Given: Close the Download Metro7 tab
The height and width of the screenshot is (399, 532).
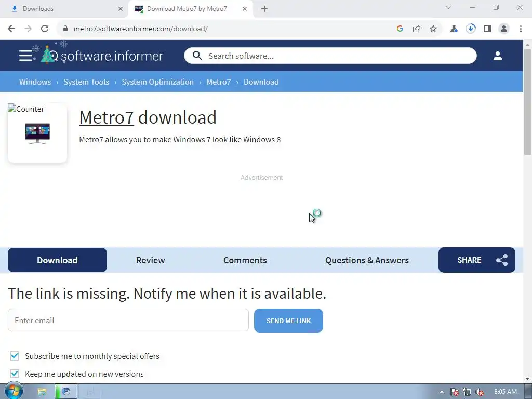Looking at the screenshot, I should (x=245, y=9).
